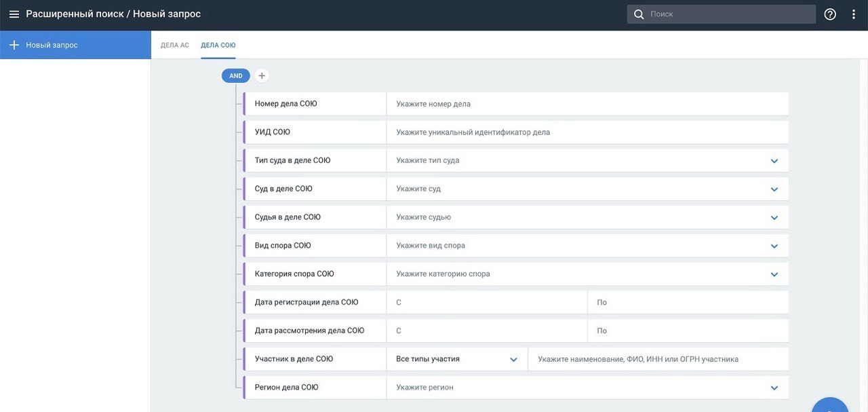Open the hamburger navigation menu
Viewport: 868px width, 412px height.
14,14
